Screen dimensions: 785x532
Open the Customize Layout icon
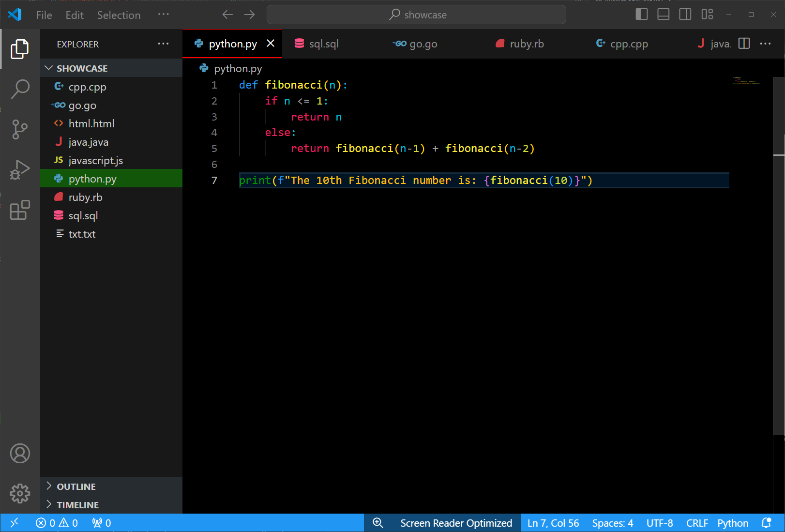tap(707, 15)
